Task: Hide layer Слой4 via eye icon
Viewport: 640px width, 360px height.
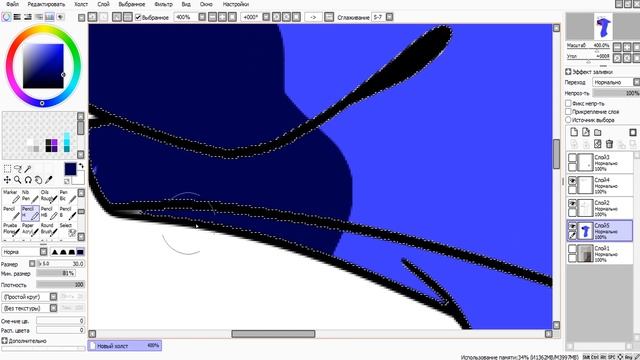Action: coord(572,180)
